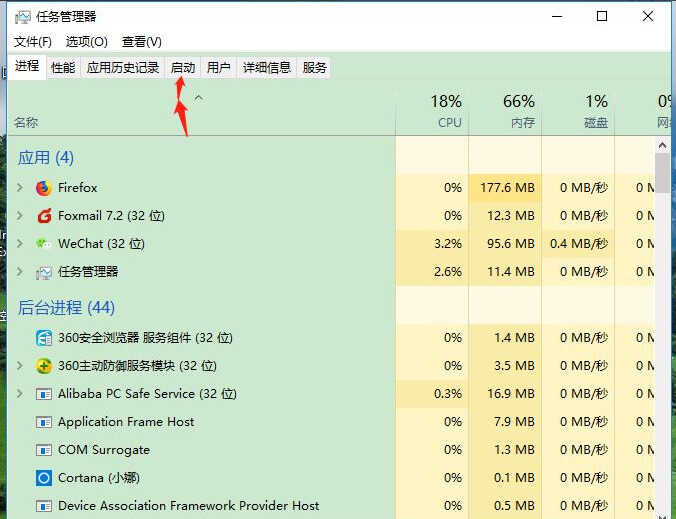Switch to the 启动 tab

[183, 68]
